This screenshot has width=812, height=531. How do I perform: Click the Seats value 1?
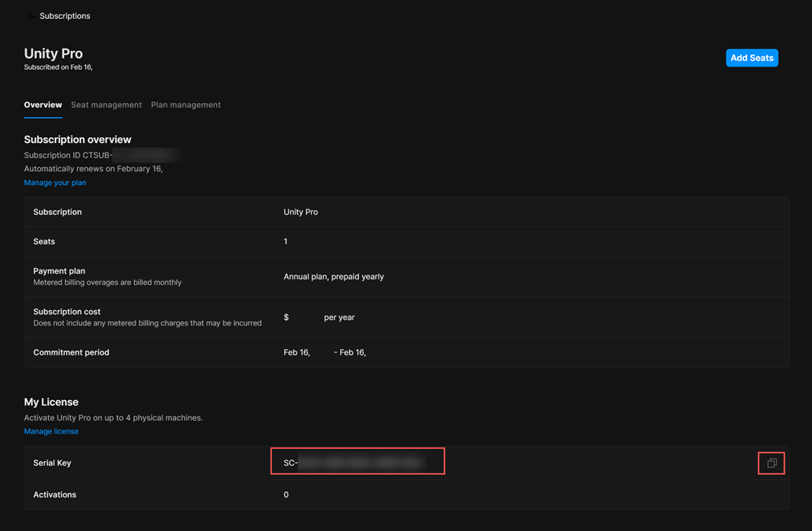[285, 241]
